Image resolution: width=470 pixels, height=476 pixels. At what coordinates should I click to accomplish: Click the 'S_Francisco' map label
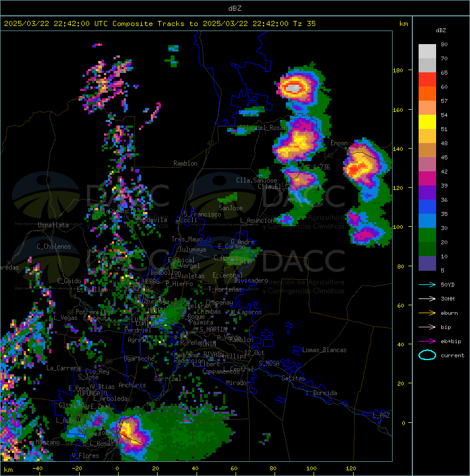click(202, 215)
